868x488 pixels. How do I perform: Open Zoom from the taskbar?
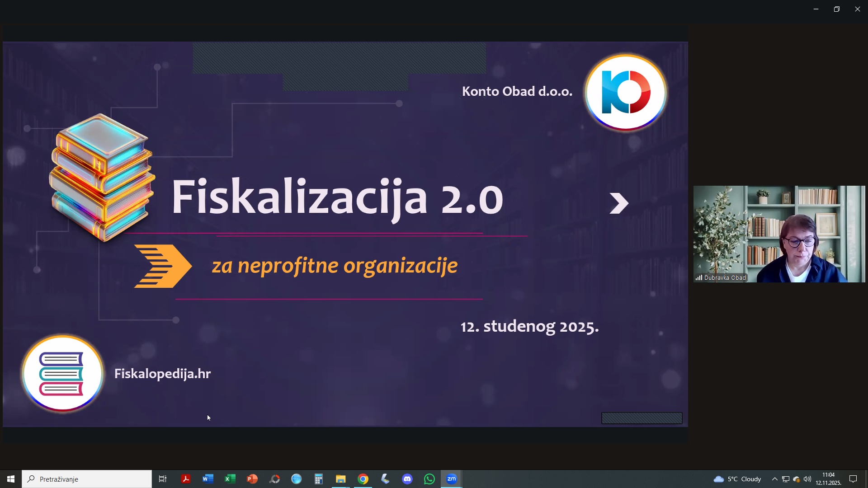[451, 479]
